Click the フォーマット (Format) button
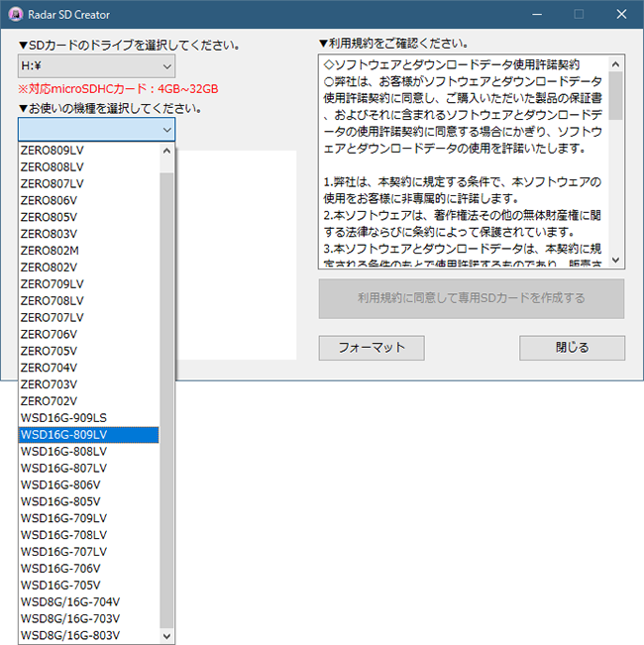This screenshot has width=644, height=645. pos(372,348)
